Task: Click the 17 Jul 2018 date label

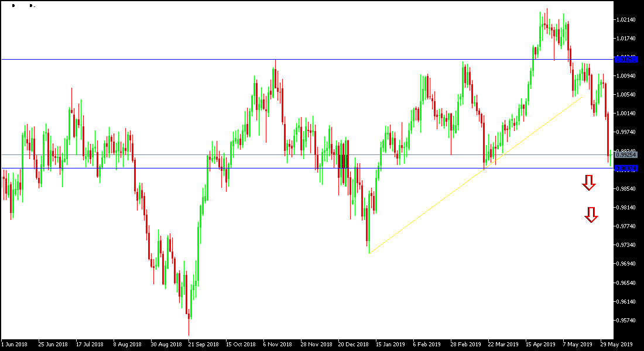Action: [90, 345]
